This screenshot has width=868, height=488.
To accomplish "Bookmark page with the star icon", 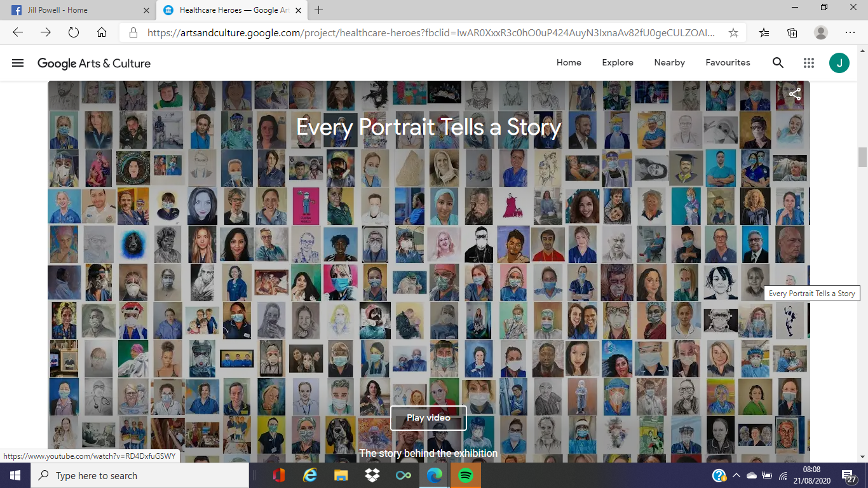I will click(x=733, y=33).
